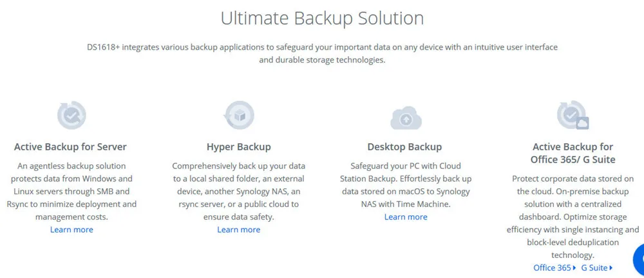Click the Active Backup for Server heading
This screenshot has width=644, height=278.
(70, 147)
